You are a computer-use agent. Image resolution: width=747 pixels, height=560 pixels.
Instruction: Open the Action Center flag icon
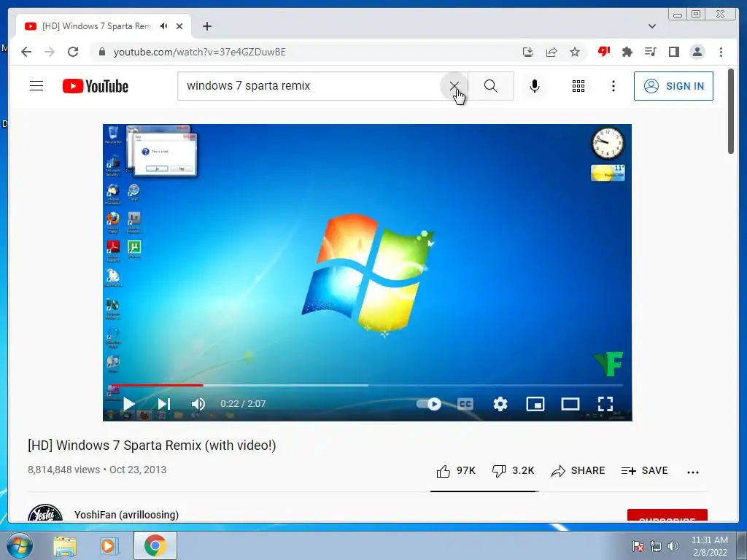[638, 546]
